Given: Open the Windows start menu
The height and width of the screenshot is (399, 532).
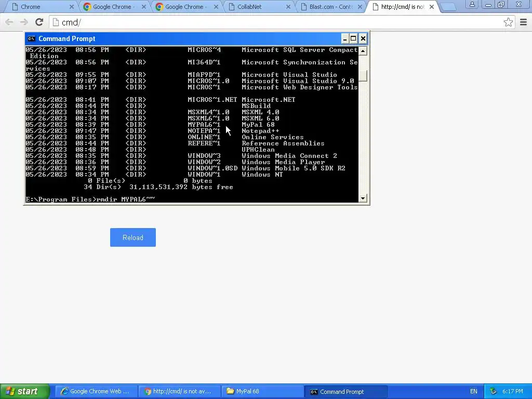Looking at the screenshot, I should pos(24,391).
